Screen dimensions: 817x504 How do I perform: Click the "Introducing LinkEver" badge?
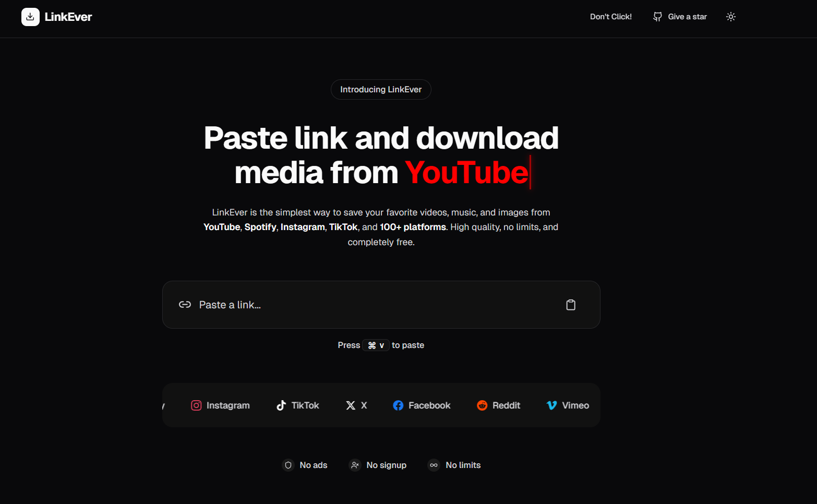click(x=381, y=89)
